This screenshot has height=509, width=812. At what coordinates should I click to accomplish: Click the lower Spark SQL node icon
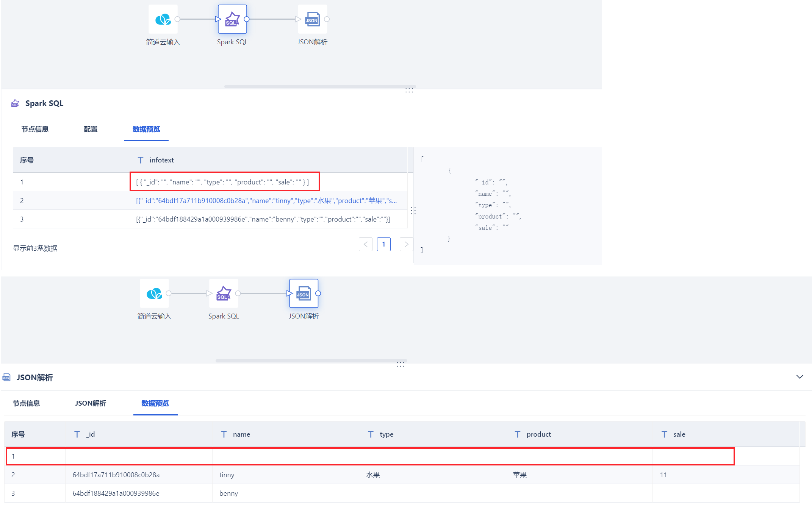(224, 294)
